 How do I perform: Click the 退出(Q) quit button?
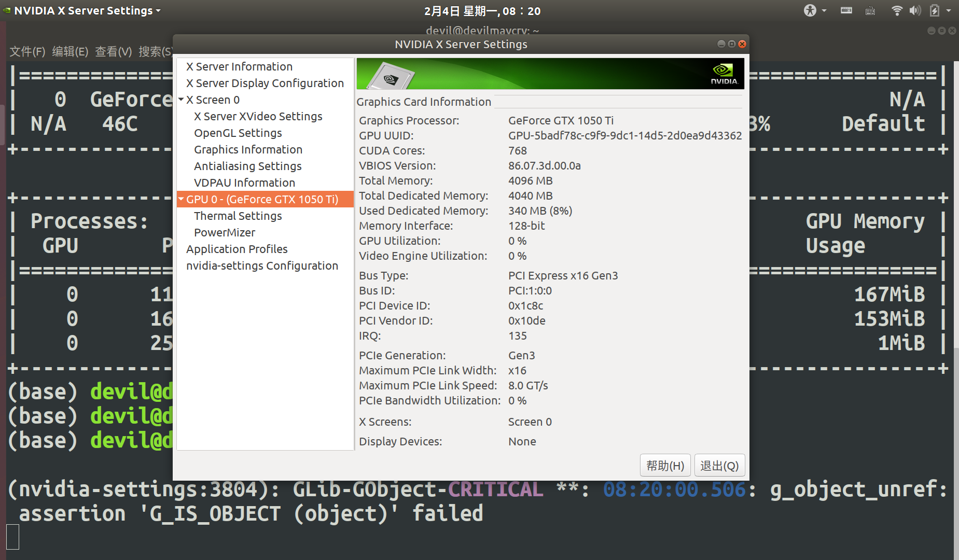click(x=719, y=466)
